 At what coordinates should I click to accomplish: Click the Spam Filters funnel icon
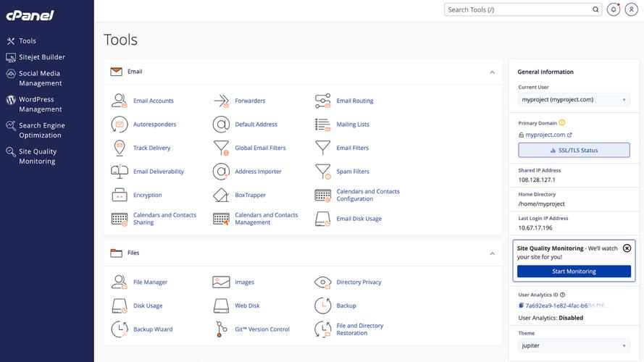click(322, 172)
